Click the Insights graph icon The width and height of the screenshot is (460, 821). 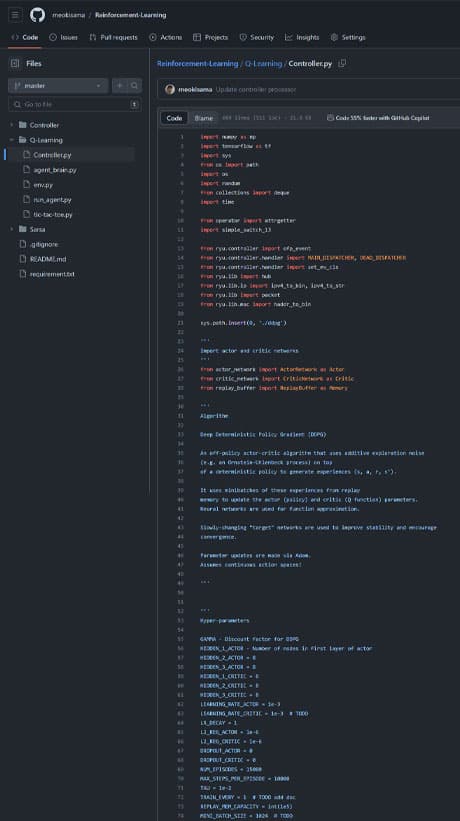click(x=289, y=37)
